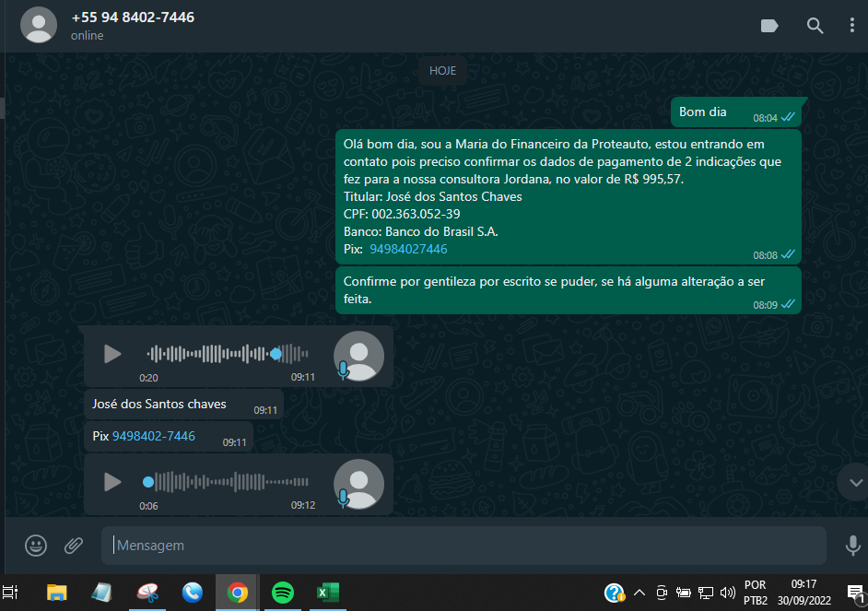Seek on the 0:06 audio waveform

click(228, 482)
